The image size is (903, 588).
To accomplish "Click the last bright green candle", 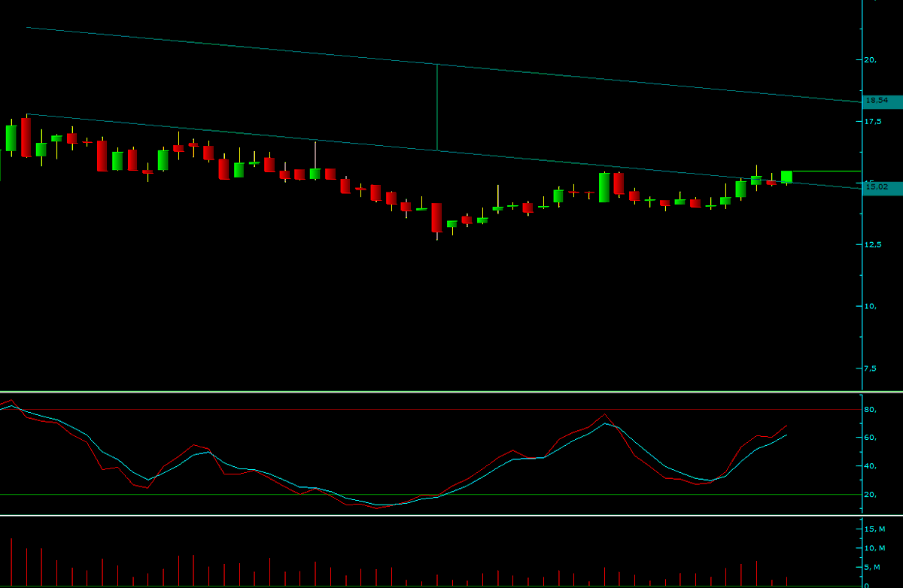I will [786, 177].
